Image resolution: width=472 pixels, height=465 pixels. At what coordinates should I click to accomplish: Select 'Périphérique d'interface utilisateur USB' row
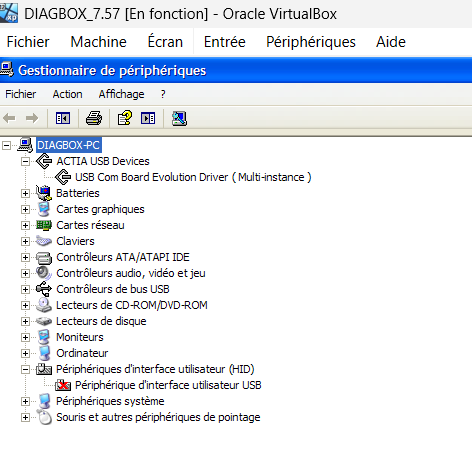(168, 385)
